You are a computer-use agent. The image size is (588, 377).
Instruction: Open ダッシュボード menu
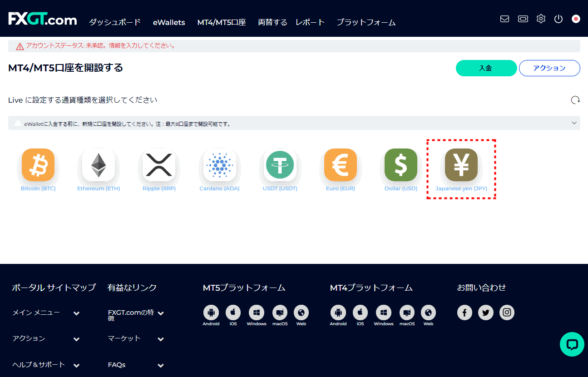[x=115, y=22]
